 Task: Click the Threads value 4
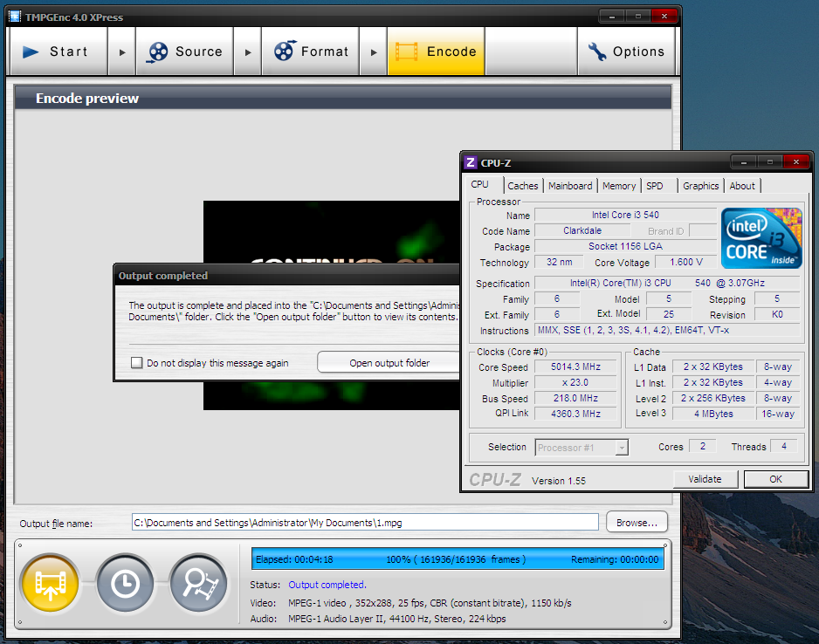click(783, 446)
